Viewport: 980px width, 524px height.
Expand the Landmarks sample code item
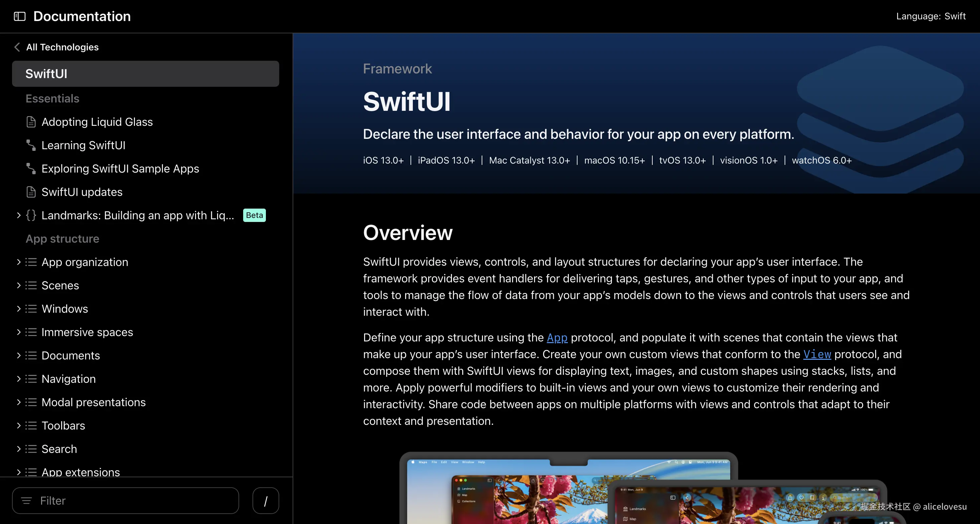[19, 215]
